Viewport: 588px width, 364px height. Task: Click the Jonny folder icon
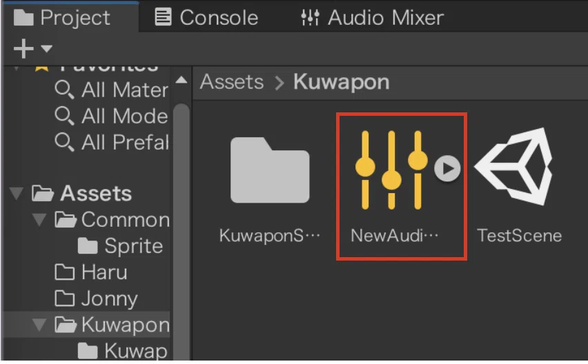click(x=64, y=299)
